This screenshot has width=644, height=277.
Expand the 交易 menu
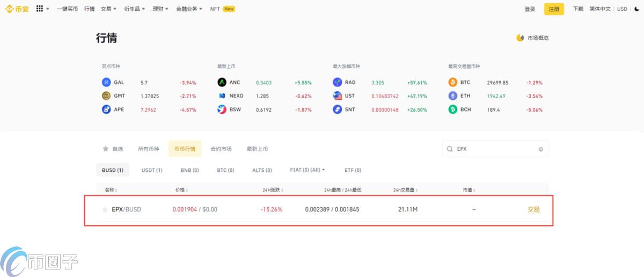pyautogui.click(x=109, y=9)
